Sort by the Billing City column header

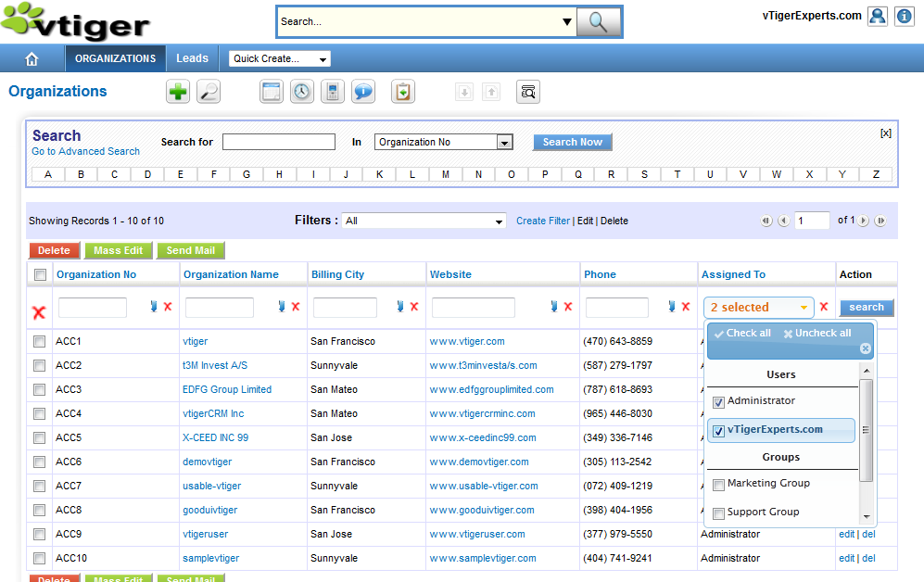pyautogui.click(x=337, y=274)
